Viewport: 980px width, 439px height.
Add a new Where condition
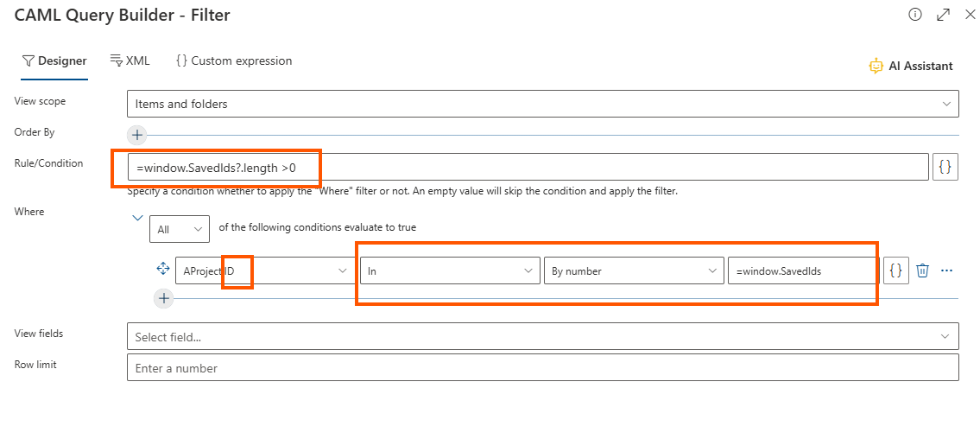(162, 298)
